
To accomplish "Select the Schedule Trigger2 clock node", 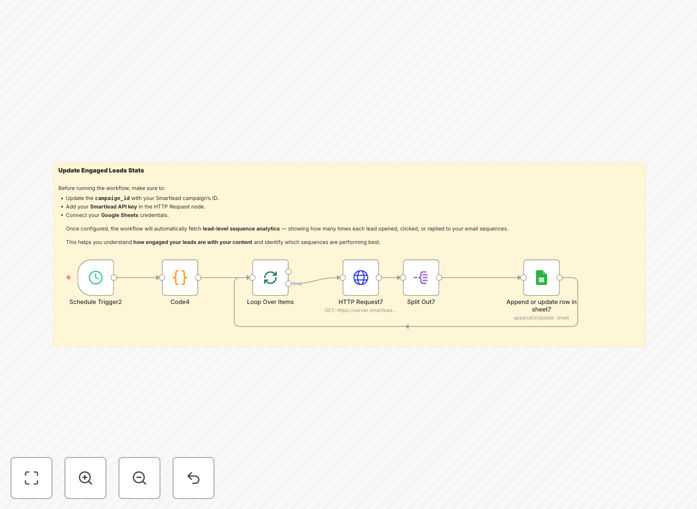I will (96, 277).
